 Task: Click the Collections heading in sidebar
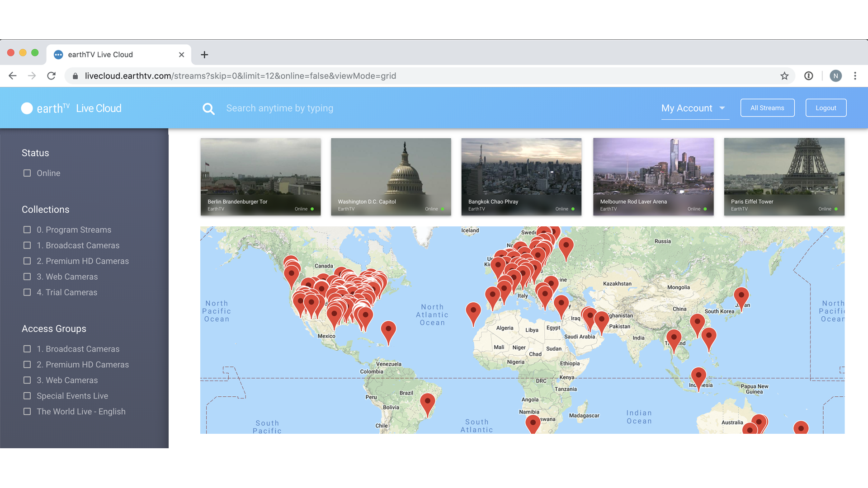tap(46, 210)
